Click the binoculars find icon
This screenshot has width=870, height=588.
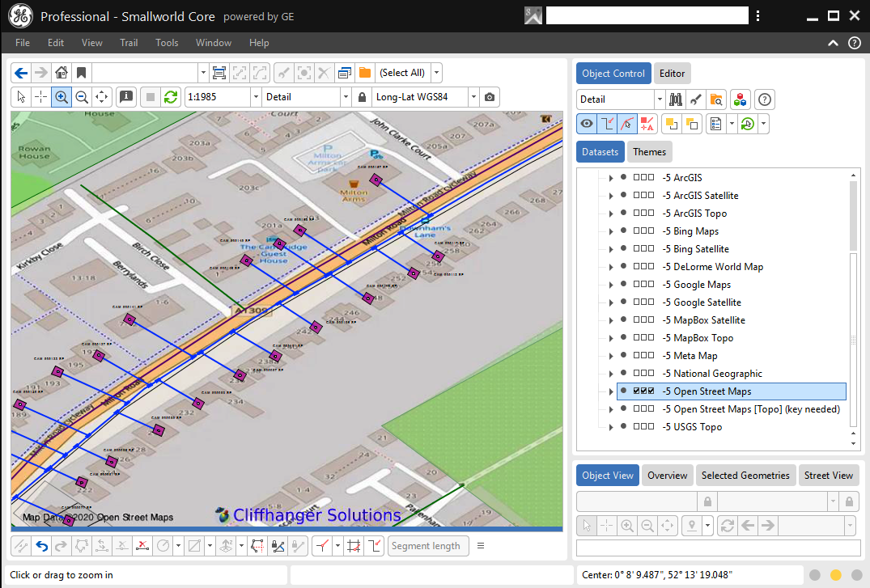click(675, 99)
